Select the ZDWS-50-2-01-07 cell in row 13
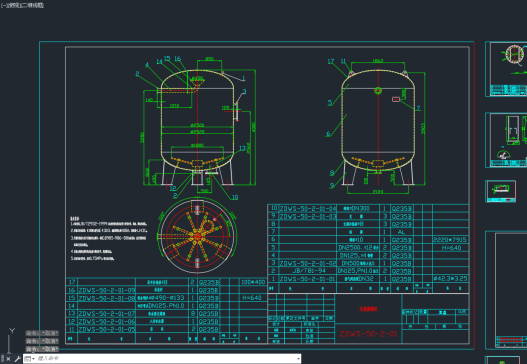 click(x=107, y=314)
